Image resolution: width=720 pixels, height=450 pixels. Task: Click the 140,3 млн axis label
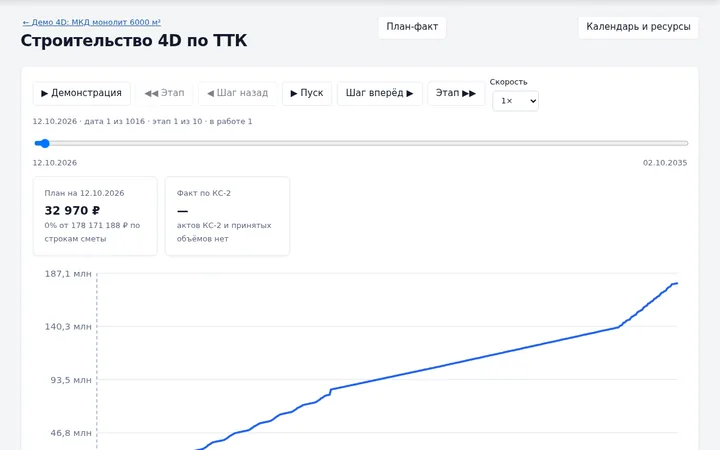click(x=68, y=327)
